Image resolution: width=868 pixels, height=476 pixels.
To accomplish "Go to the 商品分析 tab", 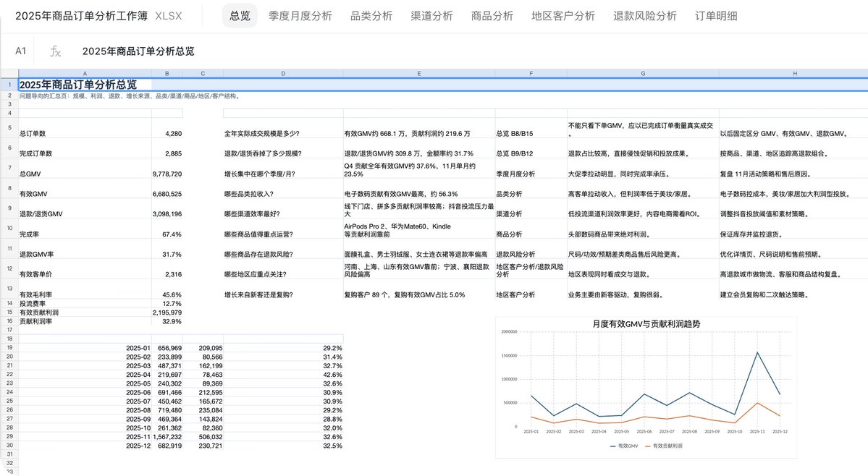I will [x=492, y=16].
